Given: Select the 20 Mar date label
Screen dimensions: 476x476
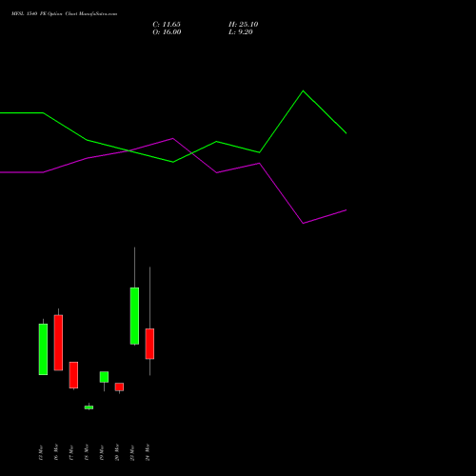Looking at the screenshot, I should [x=117, y=452].
